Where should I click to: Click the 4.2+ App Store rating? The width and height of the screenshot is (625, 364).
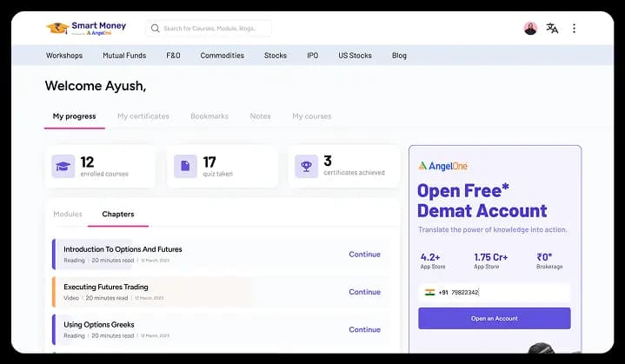tap(433, 261)
